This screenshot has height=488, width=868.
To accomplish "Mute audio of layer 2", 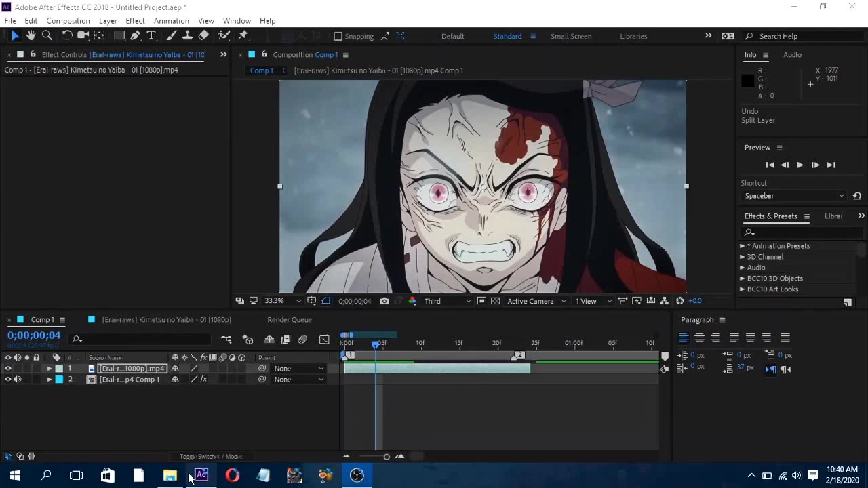I will (18, 380).
